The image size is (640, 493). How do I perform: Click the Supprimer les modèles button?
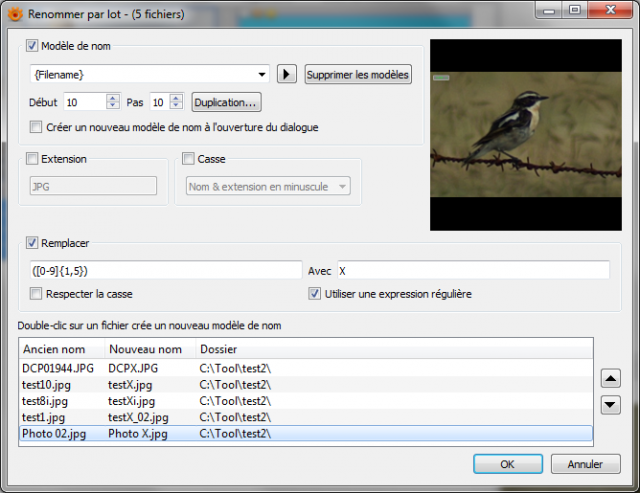(x=358, y=75)
